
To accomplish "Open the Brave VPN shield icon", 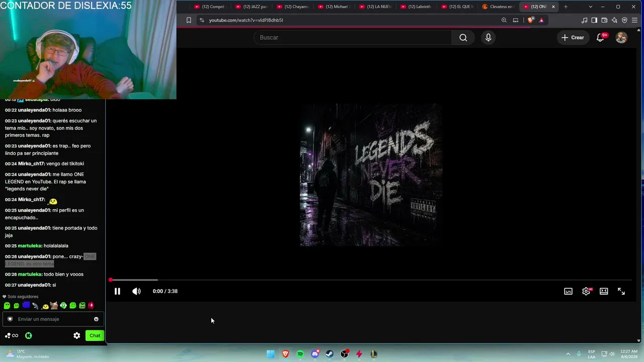I will (x=624, y=20).
